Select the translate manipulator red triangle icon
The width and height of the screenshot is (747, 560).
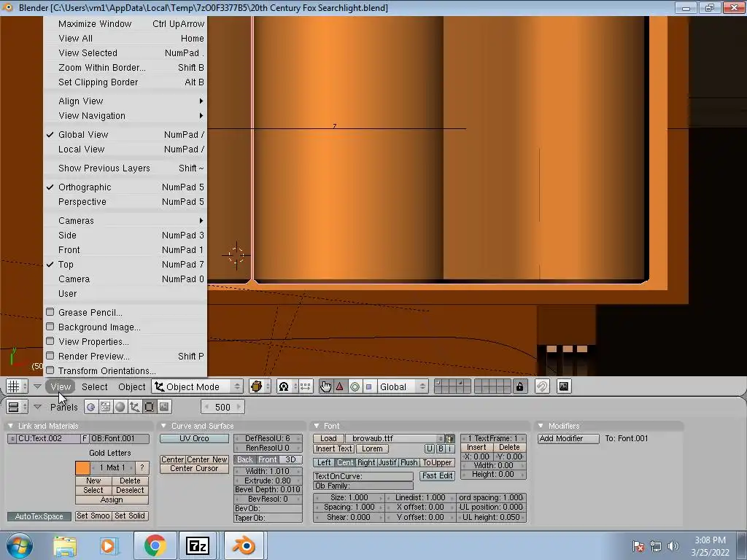pyautogui.click(x=340, y=386)
